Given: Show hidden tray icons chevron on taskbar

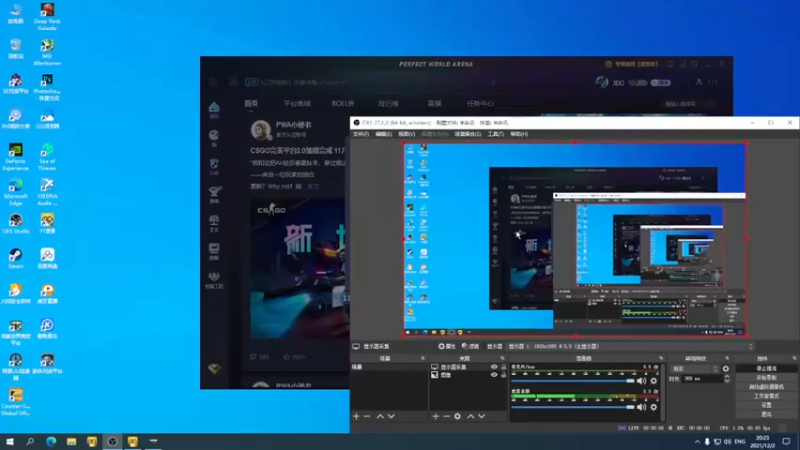Looking at the screenshot, I should 697,441.
